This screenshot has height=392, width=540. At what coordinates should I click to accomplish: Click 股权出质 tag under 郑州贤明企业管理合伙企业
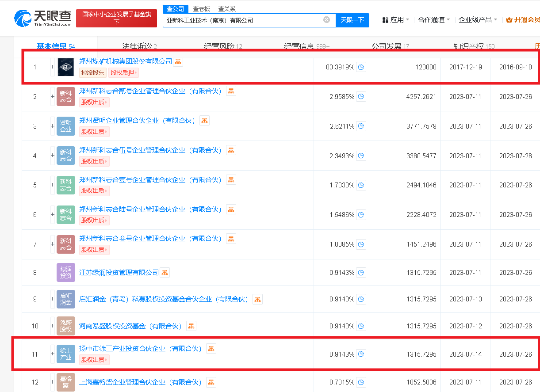pos(94,132)
